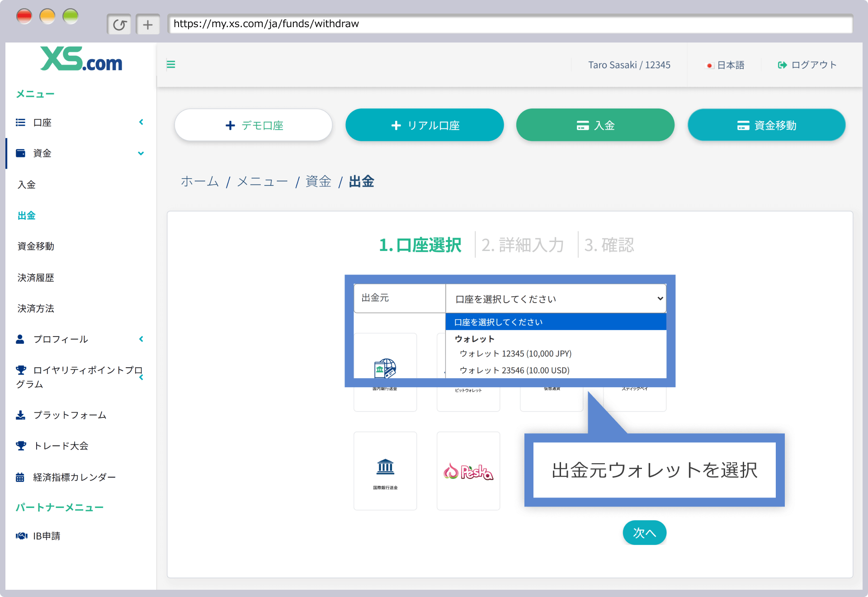Select 国内銀行送金 domestic bank transfer icon
The image size is (868, 597).
pyautogui.click(x=385, y=368)
